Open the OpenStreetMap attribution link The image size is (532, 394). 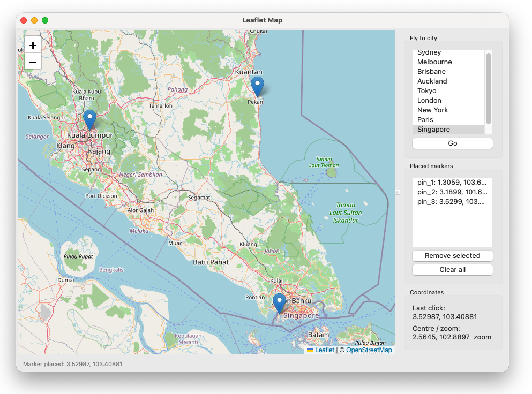tap(369, 350)
